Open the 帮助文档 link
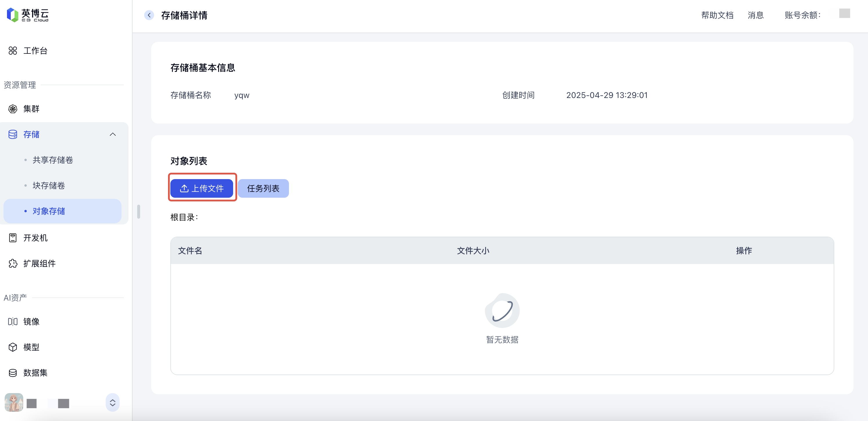The image size is (868, 421). tap(717, 15)
